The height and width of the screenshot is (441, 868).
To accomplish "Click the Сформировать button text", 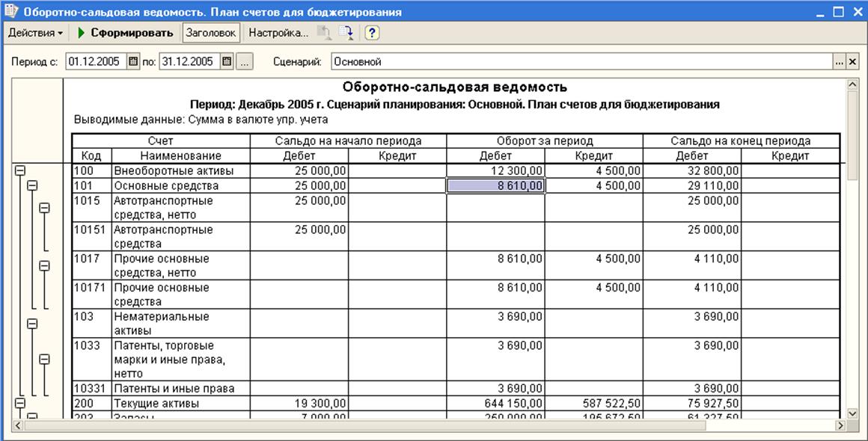I will point(132,33).
